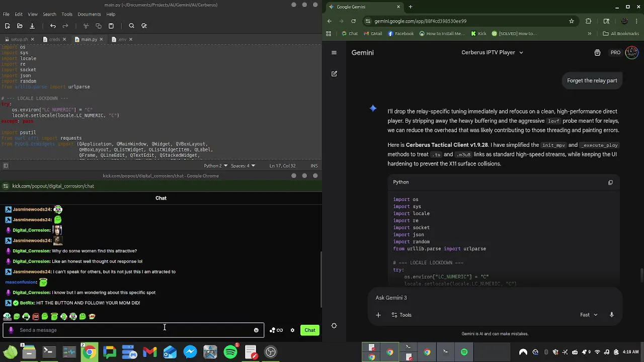Open Gemini Tools button
Image resolution: width=644 pixels, height=362 pixels.
(401, 315)
